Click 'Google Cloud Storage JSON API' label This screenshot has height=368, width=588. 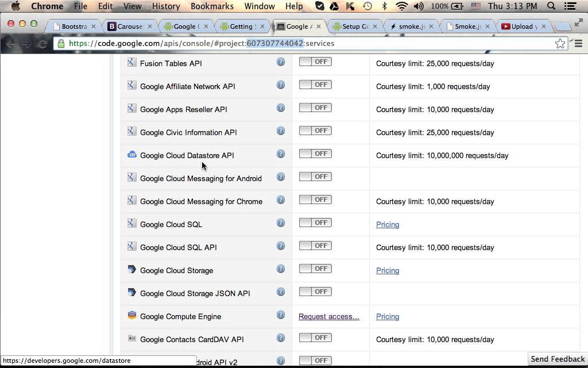click(195, 294)
